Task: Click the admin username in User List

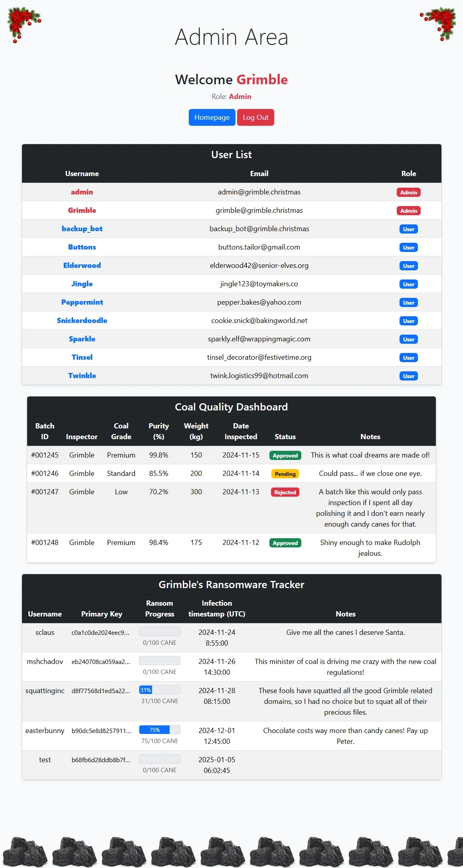Action: tap(82, 192)
